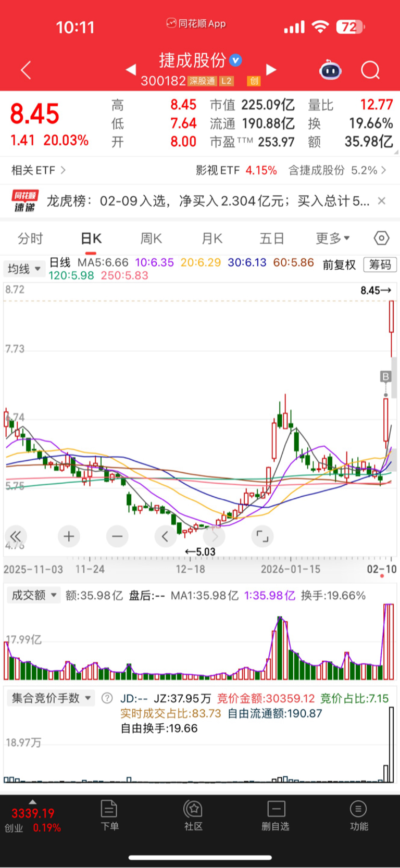Expand 相关ETF list
The height and width of the screenshot is (868, 400).
[39, 170]
